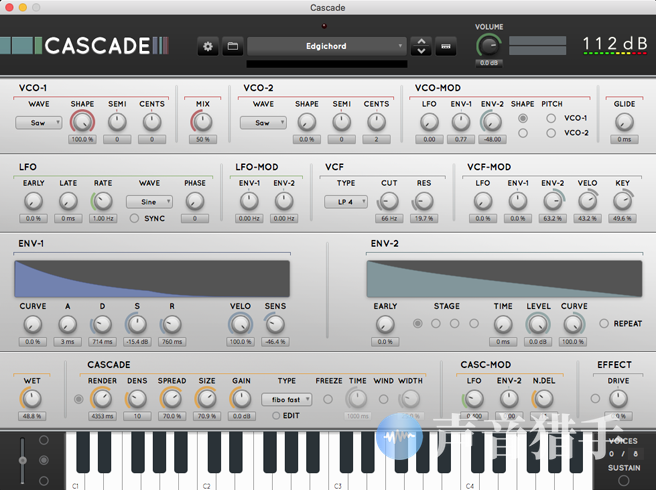Screen dimensions: 656x490
Task: Click the ENV-1 SENS knob
Action: pyautogui.click(x=275, y=325)
